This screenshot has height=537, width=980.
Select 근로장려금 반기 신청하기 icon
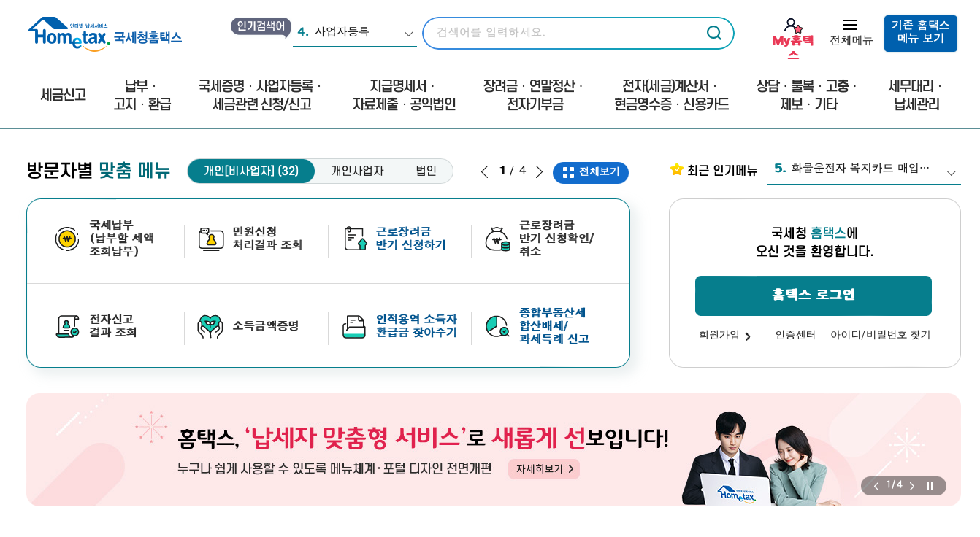(355, 239)
